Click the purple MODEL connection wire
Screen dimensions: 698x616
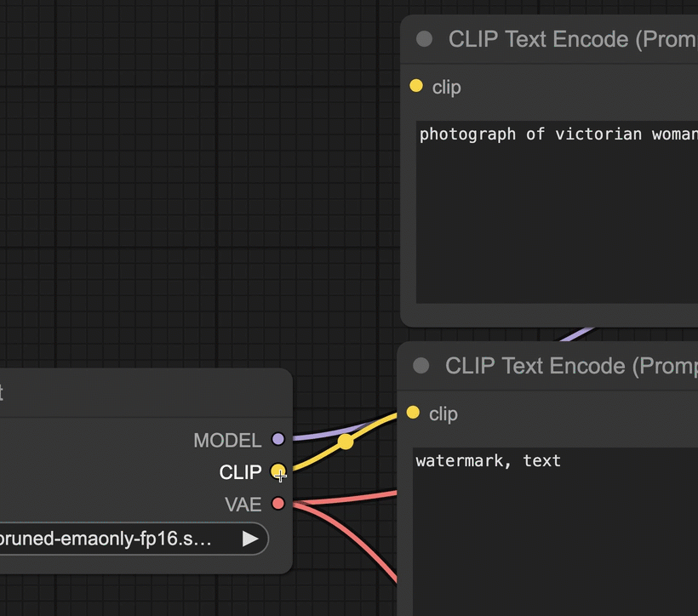[x=315, y=436]
